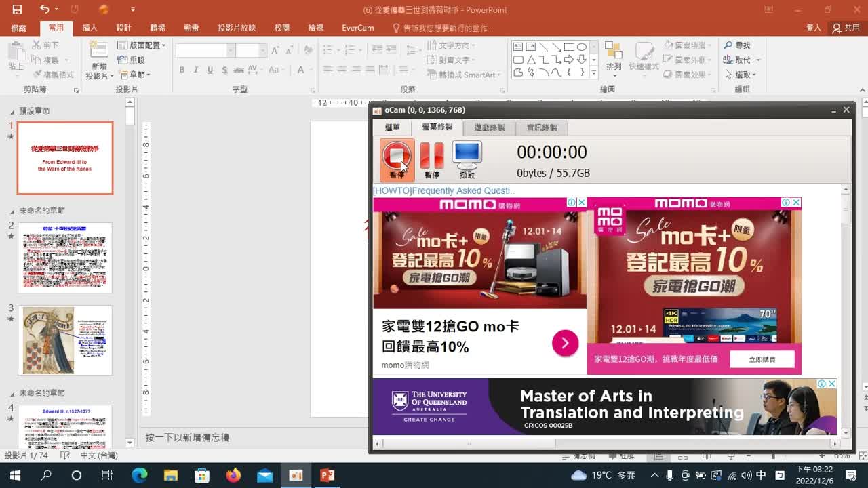Select the right arrow shape in gallery
Viewport: 868px width, 488px height.
[x=568, y=60]
